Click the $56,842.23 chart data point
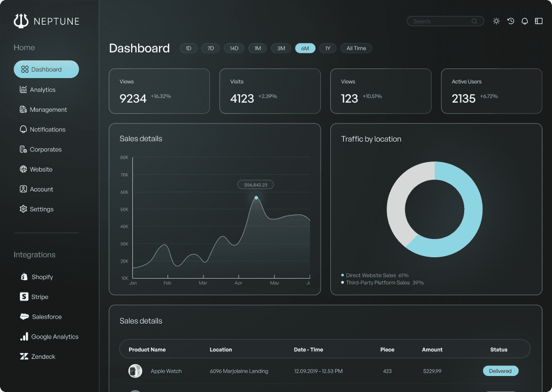Viewport: 552px width, 392px height. pos(256,197)
